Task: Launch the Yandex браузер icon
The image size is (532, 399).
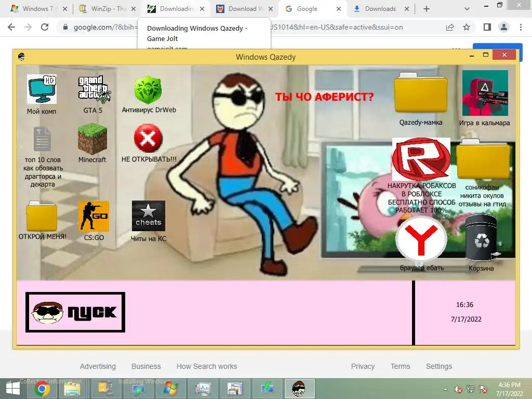Action: click(x=421, y=240)
